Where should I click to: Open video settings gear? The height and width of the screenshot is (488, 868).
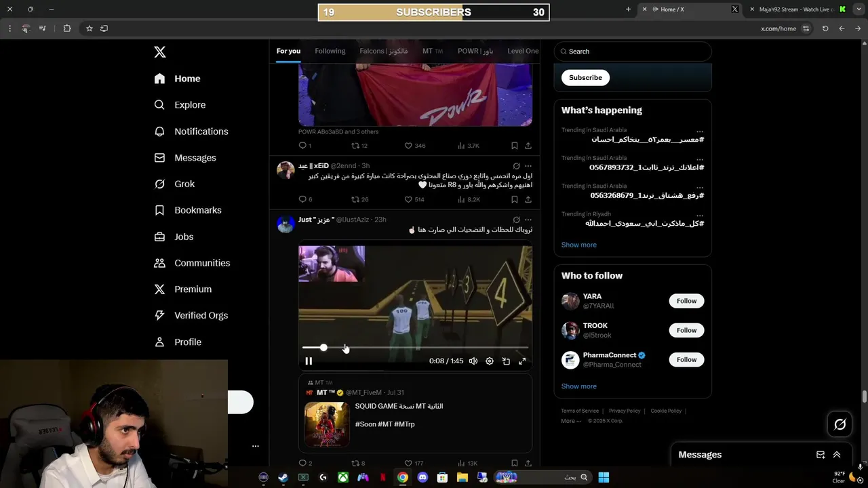(x=490, y=361)
